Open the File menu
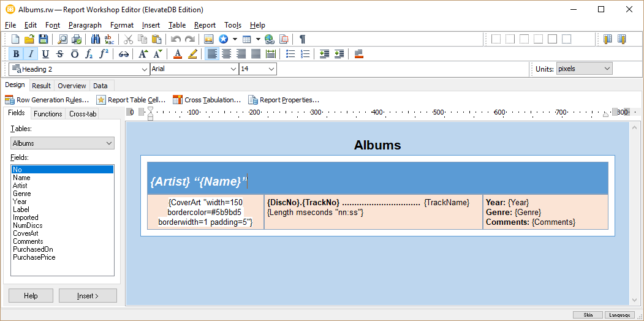 click(x=10, y=25)
